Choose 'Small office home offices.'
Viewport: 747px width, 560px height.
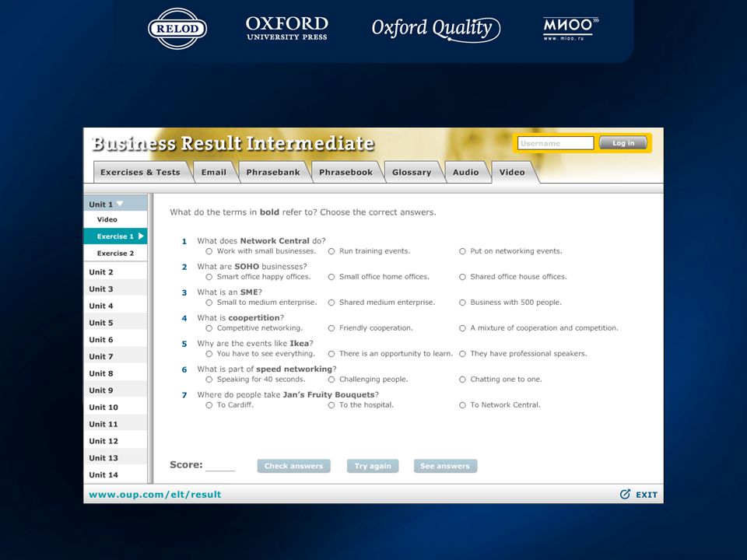pos(331,277)
